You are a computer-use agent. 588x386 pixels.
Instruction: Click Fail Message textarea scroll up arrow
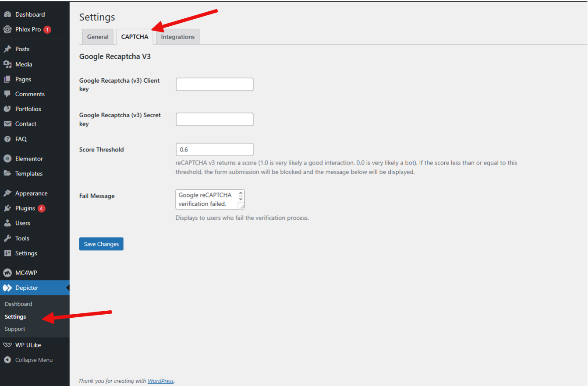(241, 193)
